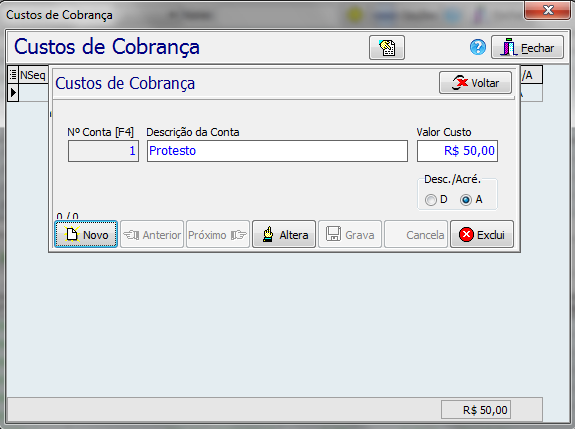Close the form using the Fechar button
This screenshot has height=429, width=575.
(527, 47)
